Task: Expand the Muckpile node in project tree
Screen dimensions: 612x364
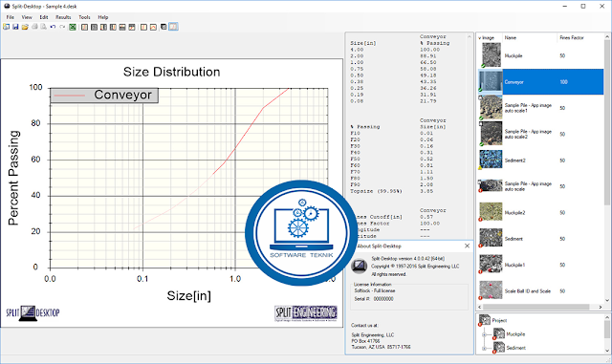Action: coord(484,334)
